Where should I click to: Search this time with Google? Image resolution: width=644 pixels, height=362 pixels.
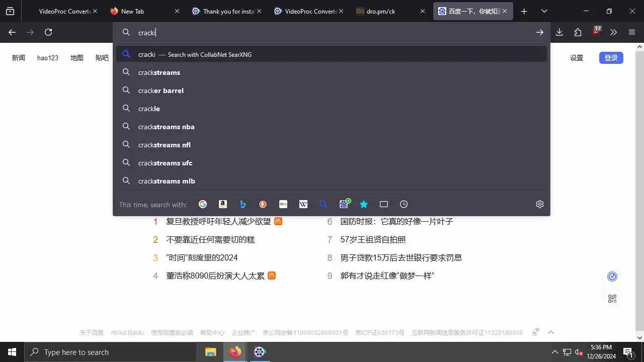(203, 204)
